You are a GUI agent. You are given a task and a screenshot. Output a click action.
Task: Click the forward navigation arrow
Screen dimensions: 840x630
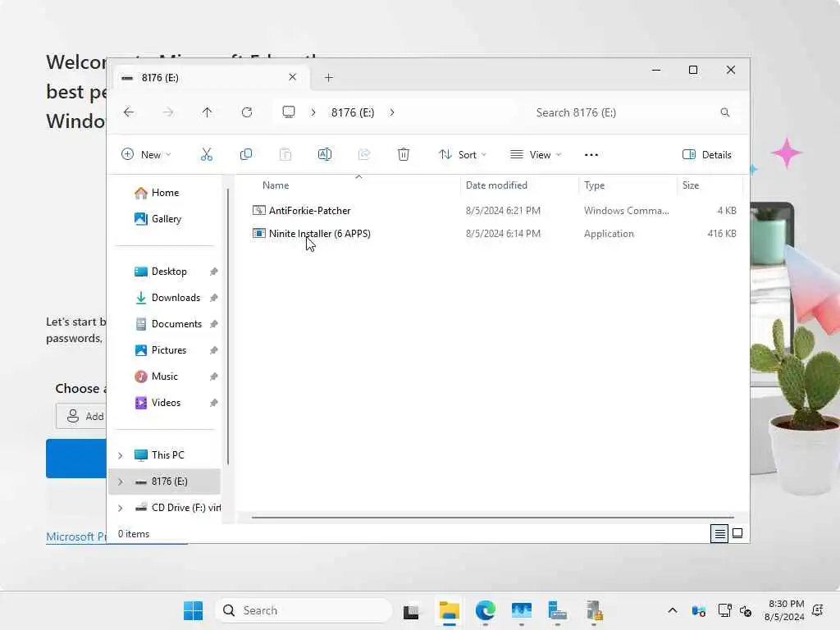[168, 112]
